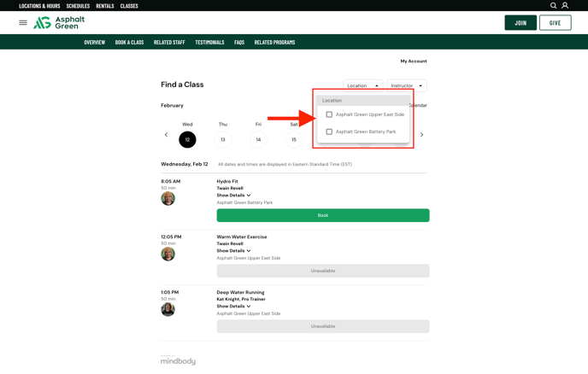Select Thursday 13 date

(x=223, y=139)
